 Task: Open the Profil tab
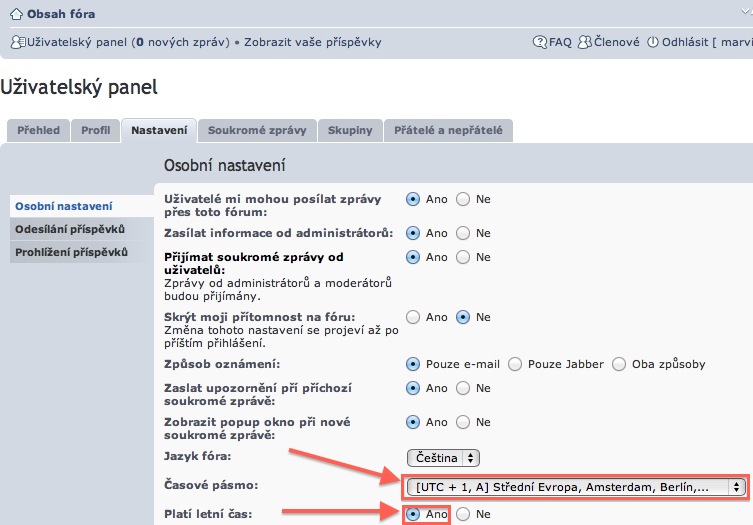point(96,131)
